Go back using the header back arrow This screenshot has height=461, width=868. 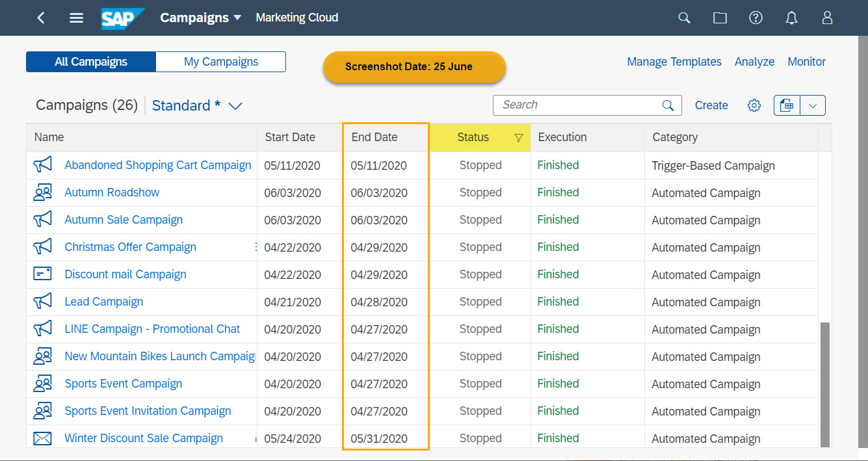coord(41,18)
